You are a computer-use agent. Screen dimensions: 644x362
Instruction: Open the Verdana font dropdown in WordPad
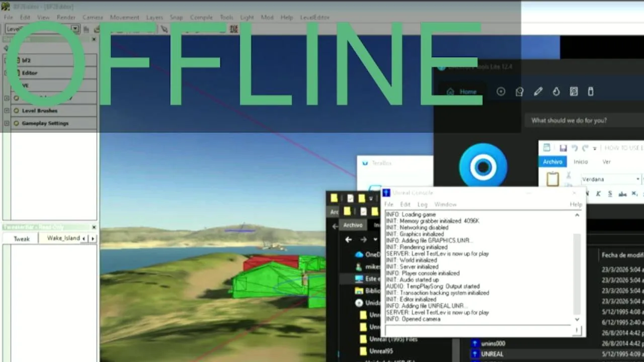tap(638, 179)
